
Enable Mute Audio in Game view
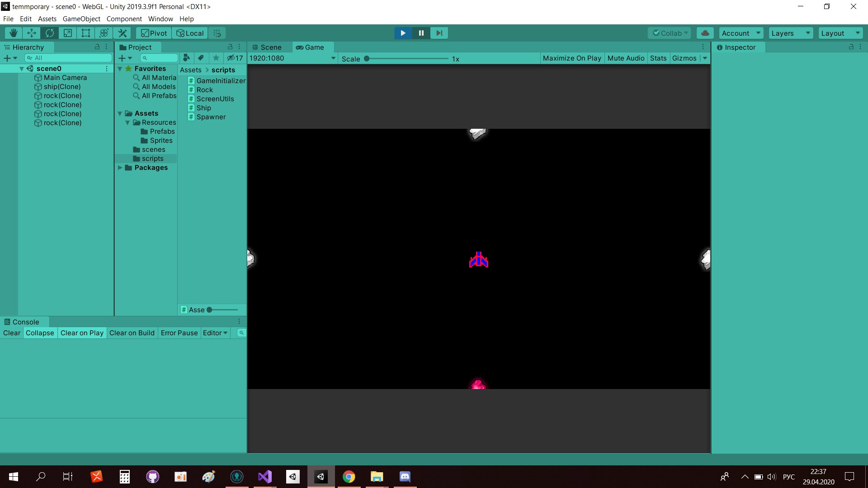[x=626, y=58]
